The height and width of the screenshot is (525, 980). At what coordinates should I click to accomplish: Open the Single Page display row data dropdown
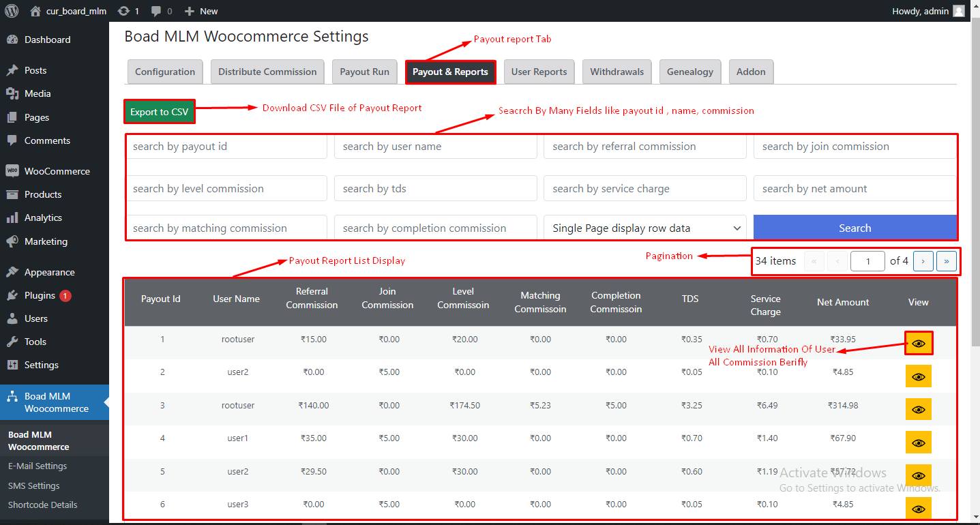coord(644,227)
